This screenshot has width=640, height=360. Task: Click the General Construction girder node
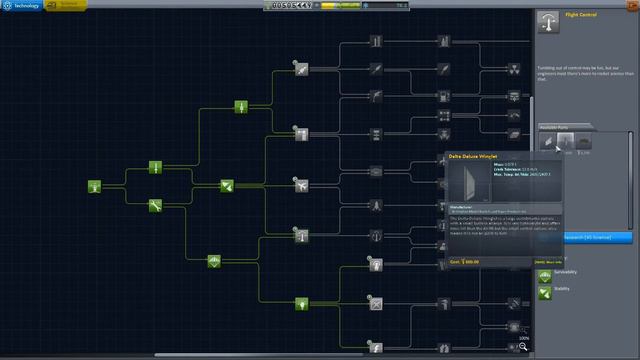coord(302,135)
